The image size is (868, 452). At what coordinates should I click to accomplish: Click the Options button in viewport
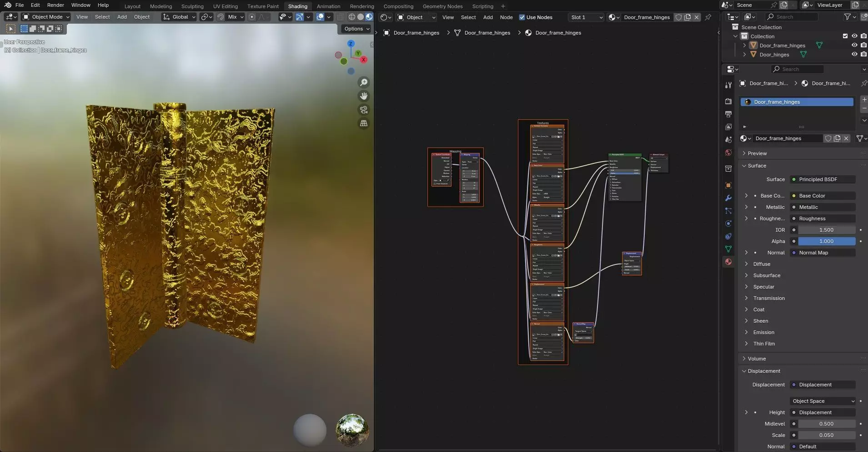pyautogui.click(x=357, y=29)
